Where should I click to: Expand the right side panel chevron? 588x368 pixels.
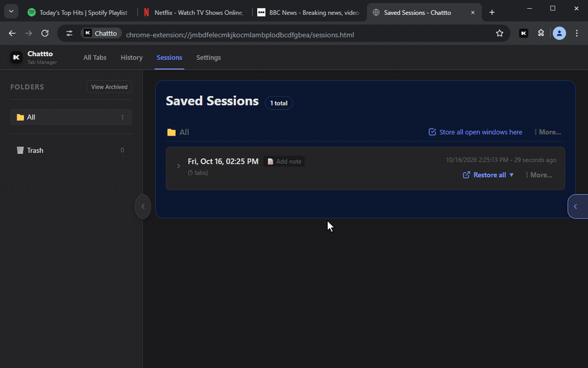578,207
